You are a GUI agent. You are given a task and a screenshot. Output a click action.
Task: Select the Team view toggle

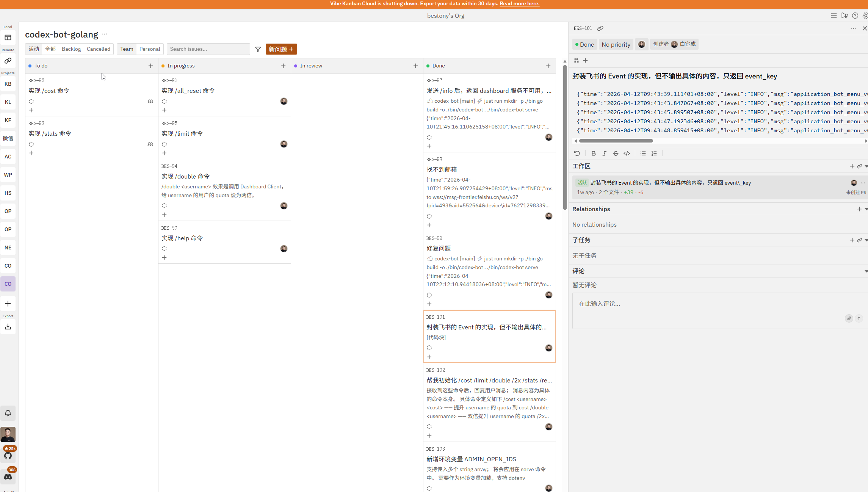point(127,49)
